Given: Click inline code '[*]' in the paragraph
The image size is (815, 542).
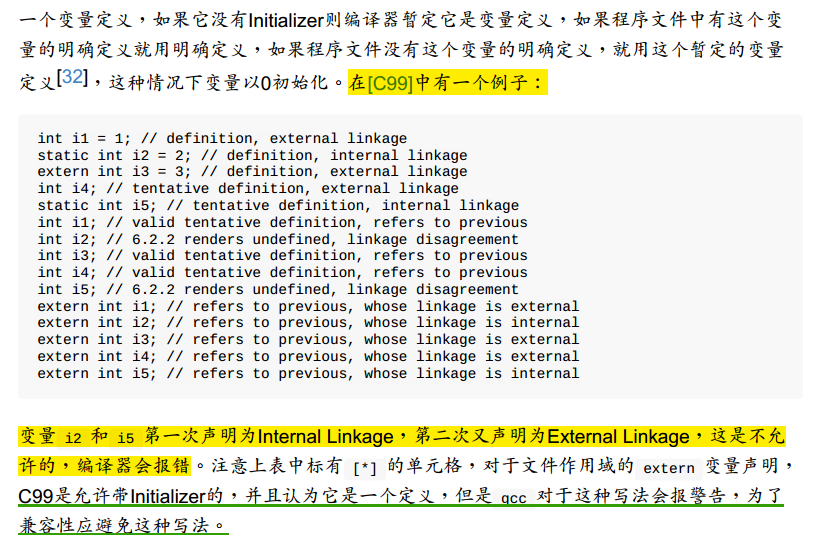Looking at the screenshot, I should pos(364,468).
